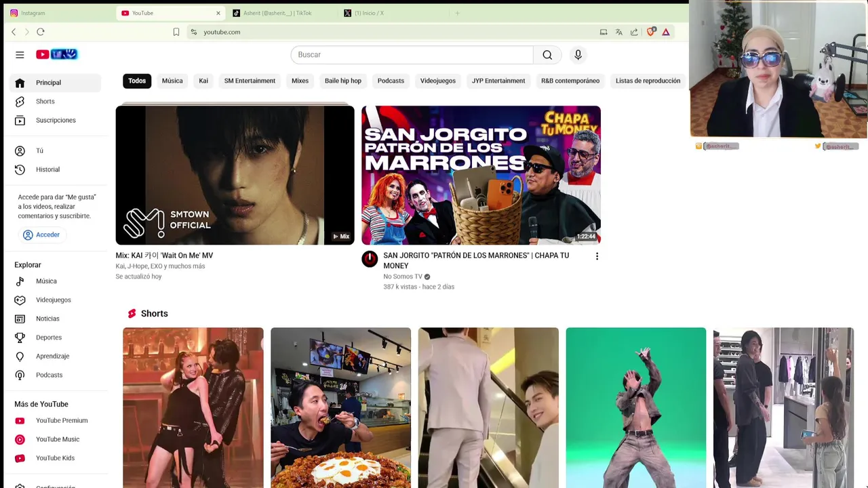Select the Videojuegos filter chip
Screen dimensions: 868x488
[x=438, y=81]
